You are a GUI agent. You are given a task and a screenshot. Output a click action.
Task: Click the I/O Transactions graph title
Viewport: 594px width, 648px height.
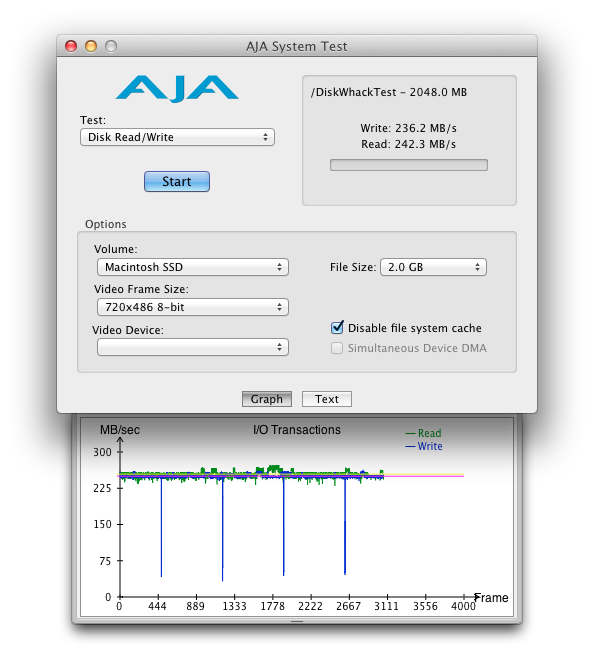[297, 430]
